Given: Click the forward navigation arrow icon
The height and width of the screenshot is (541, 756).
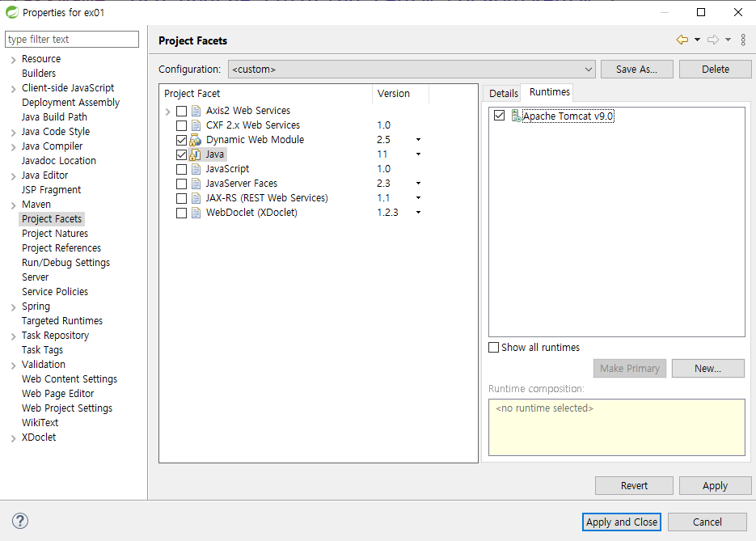Looking at the screenshot, I should (713, 40).
